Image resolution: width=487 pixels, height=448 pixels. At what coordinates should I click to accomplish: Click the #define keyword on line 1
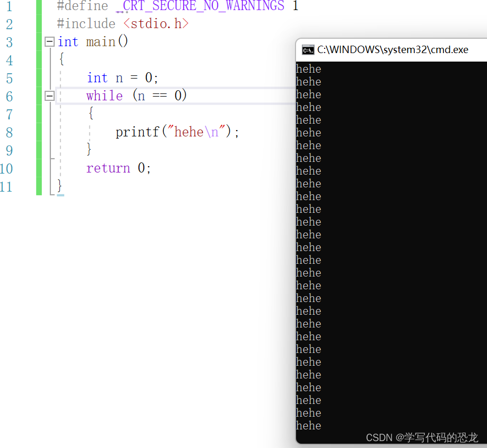[83, 6]
